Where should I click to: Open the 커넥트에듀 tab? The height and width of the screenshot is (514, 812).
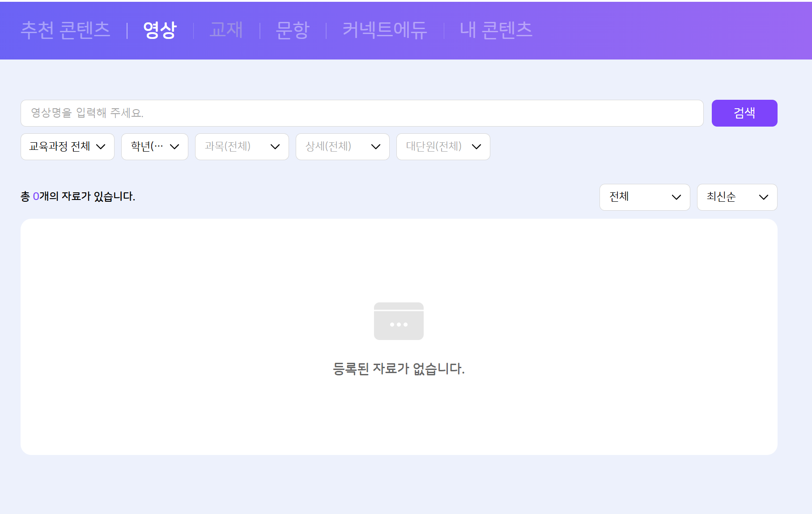[385, 30]
